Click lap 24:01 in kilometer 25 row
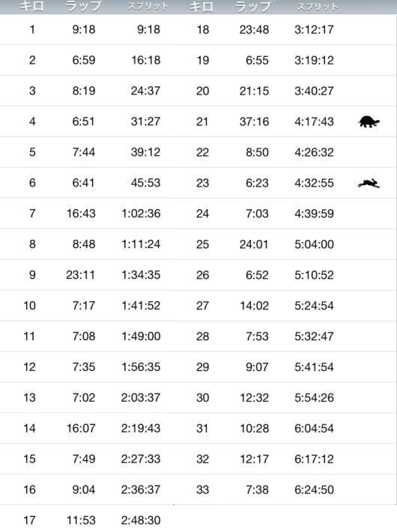 [x=254, y=244]
